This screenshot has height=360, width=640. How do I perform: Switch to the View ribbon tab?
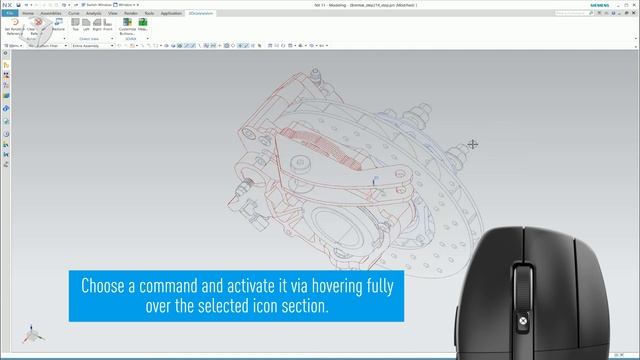click(113, 13)
